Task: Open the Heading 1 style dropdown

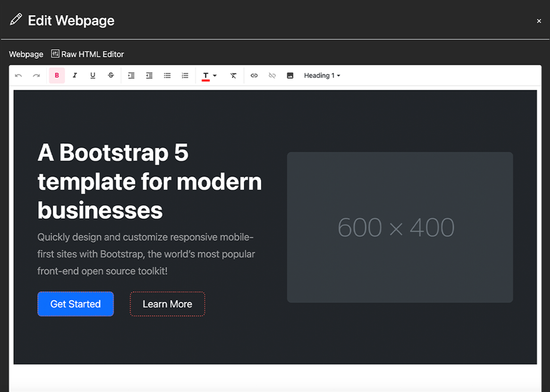Action: point(322,75)
